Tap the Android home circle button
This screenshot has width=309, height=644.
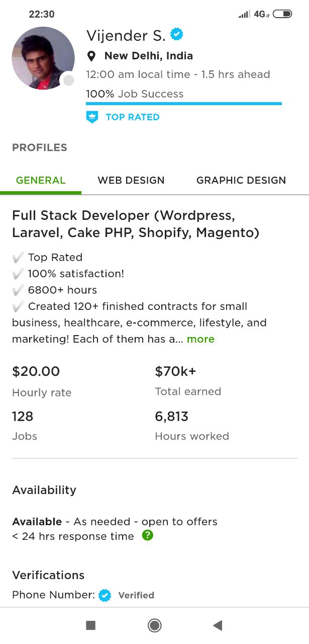[155, 625]
